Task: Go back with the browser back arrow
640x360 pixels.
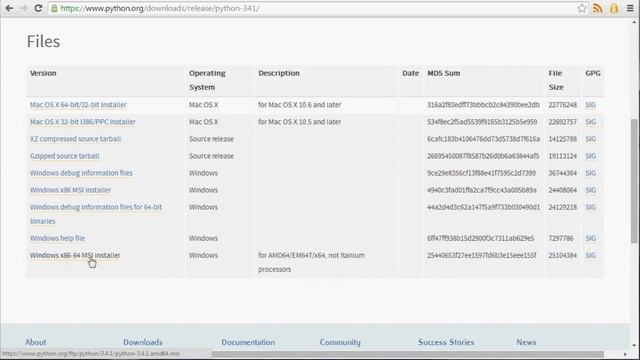Action: coord(9,8)
